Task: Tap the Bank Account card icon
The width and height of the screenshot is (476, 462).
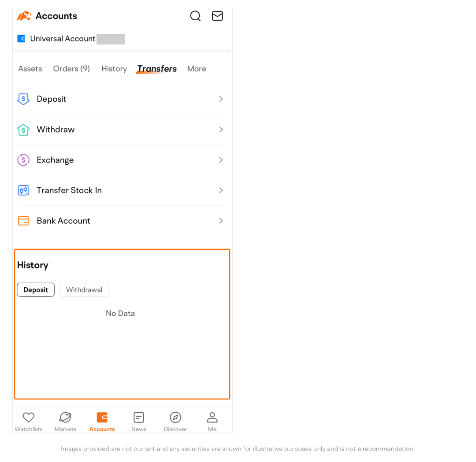Action: pos(23,221)
